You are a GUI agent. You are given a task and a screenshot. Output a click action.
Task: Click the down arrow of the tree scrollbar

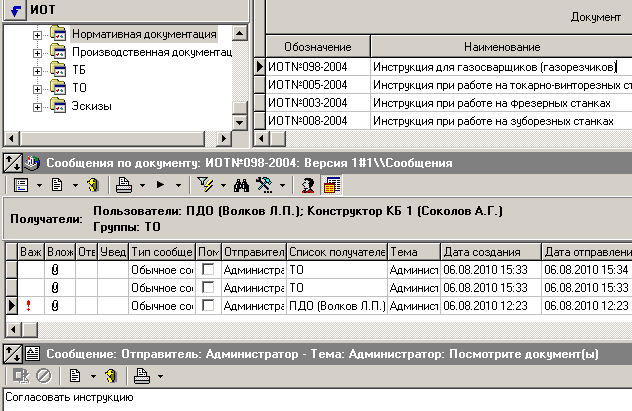click(x=238, y=122)
